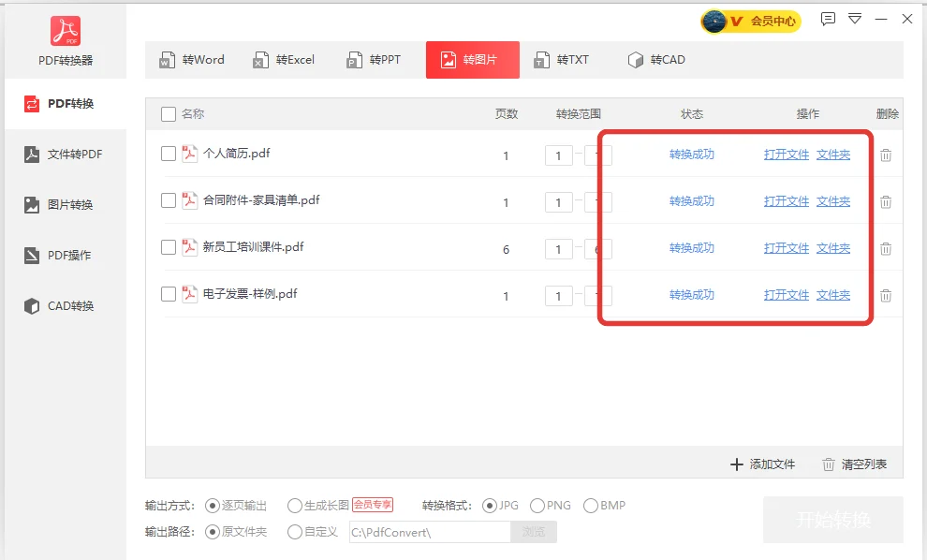Click 添加文件 to add files
The height and width of the screenshot is (560, 927).
(762, 464)
